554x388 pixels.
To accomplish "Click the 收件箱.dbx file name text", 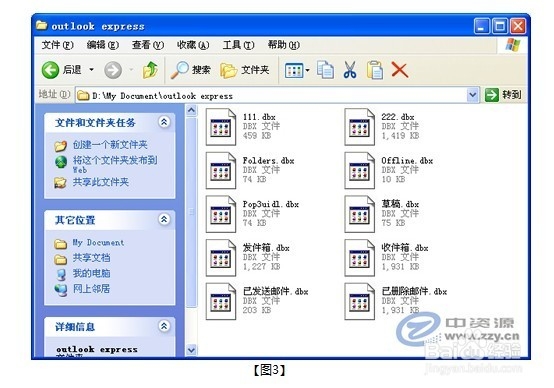I will point(405,248).
